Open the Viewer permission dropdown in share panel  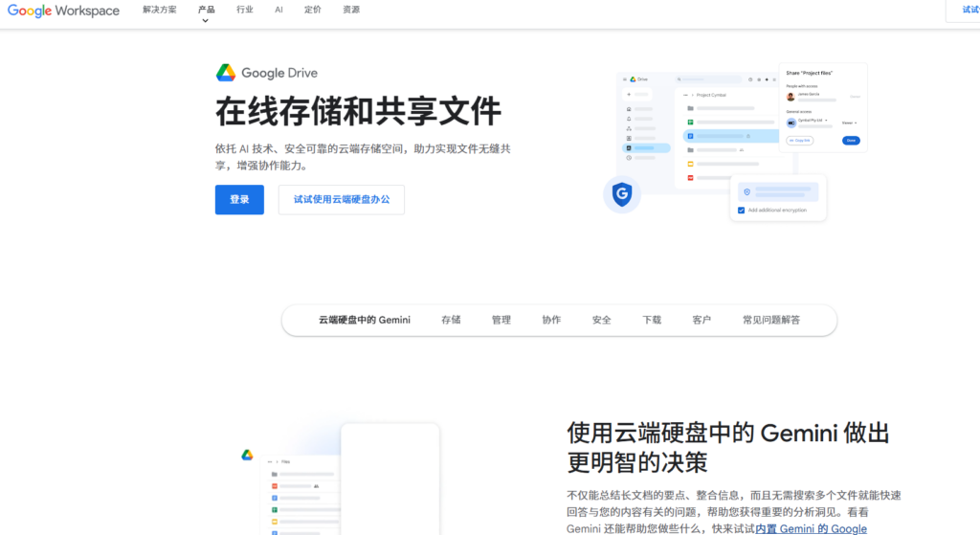point(849,123)
